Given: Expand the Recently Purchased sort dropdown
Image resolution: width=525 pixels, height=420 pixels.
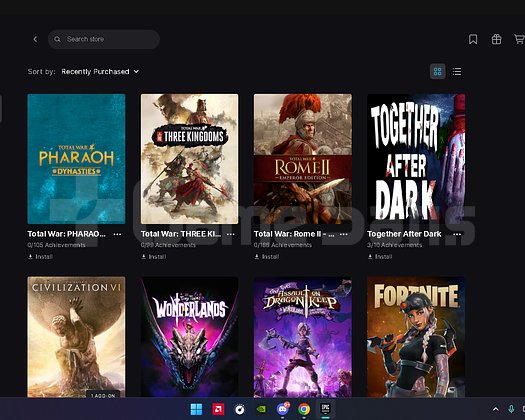Looking at the screenshot, I should click(x=100, y=71).
